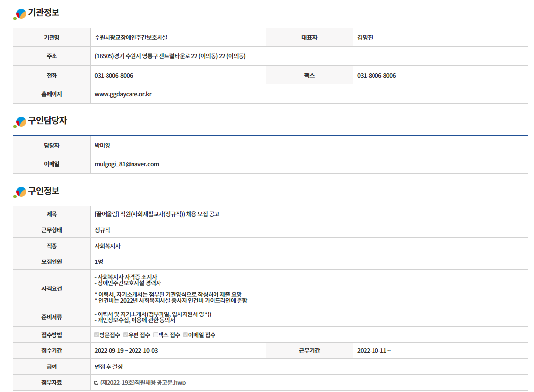Click representative name 김명진
Viewport: 534px width, 392px height.
click(365, 37)
